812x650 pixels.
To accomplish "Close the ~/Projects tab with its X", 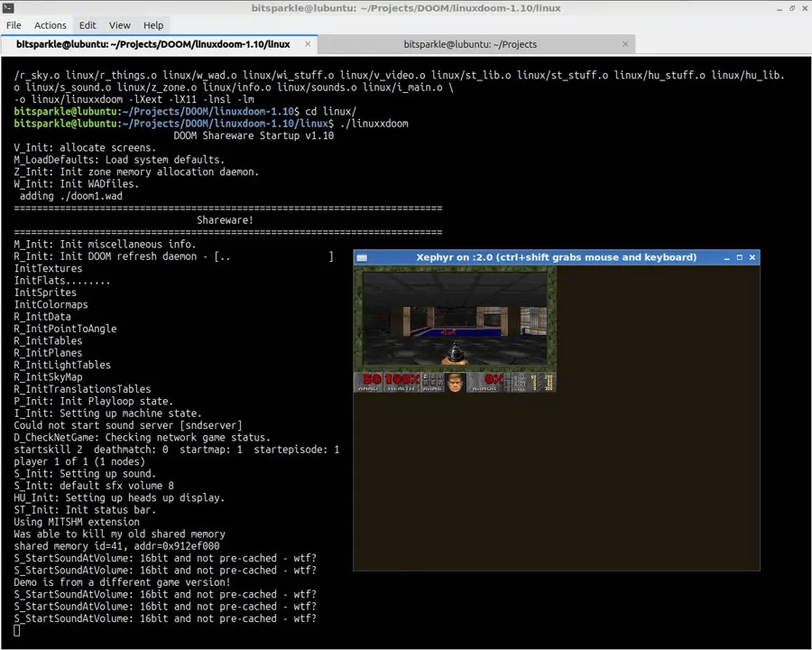I will pyautogui.click(x=624, y=44).
